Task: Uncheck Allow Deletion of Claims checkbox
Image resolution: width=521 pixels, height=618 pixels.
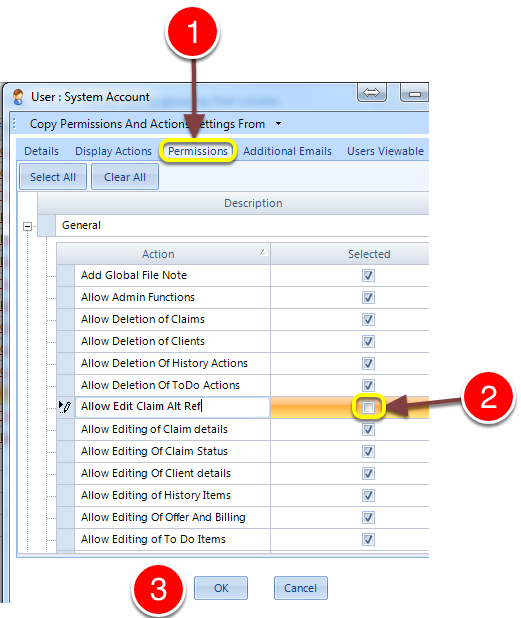Action: [368, 319]
